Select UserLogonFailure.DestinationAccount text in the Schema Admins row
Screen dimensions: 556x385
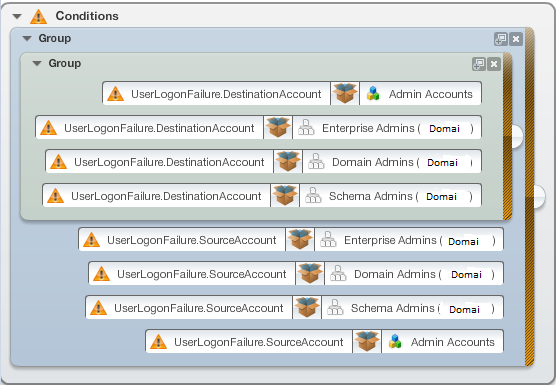coord(166,196)
